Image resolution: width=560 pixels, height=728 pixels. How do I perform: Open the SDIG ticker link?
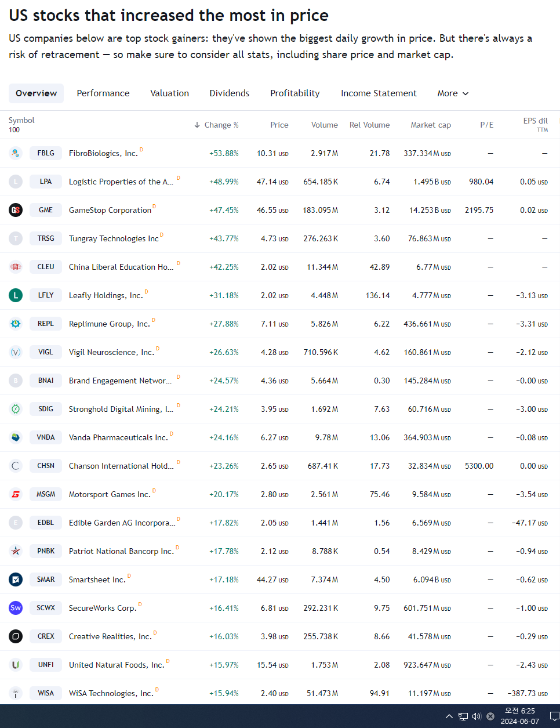tap(46, 409)
